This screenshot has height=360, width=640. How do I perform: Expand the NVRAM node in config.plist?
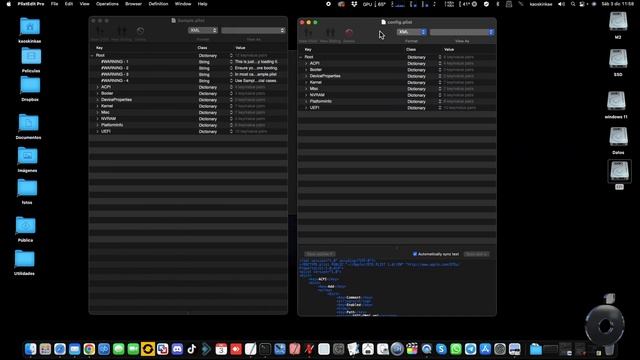tap(306, 95)
